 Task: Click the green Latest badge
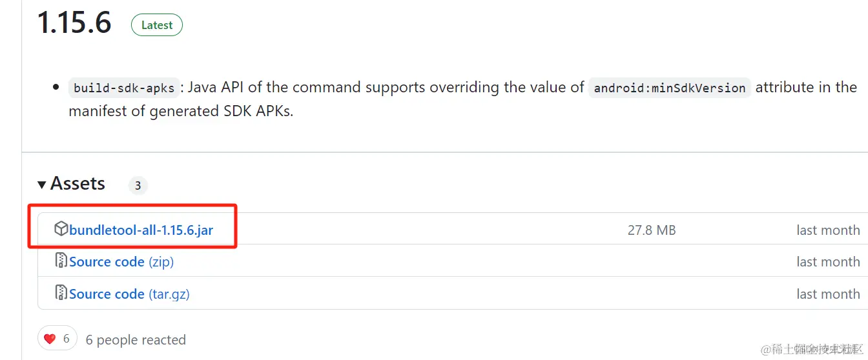click(157, 25)
